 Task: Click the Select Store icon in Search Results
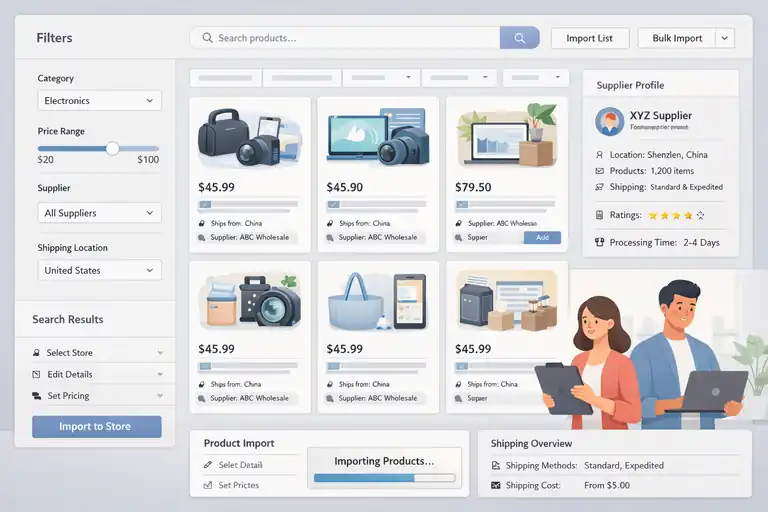(x=36, y=353)
